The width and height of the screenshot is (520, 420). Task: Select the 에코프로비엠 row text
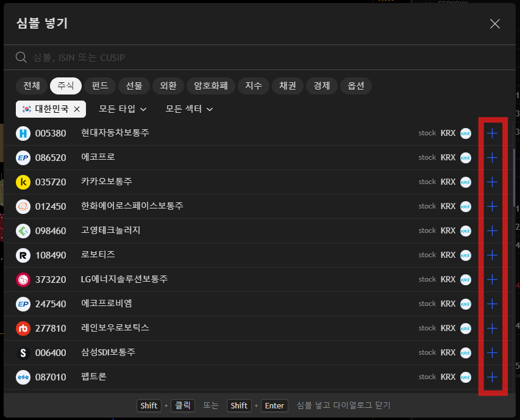coord(107,304)
